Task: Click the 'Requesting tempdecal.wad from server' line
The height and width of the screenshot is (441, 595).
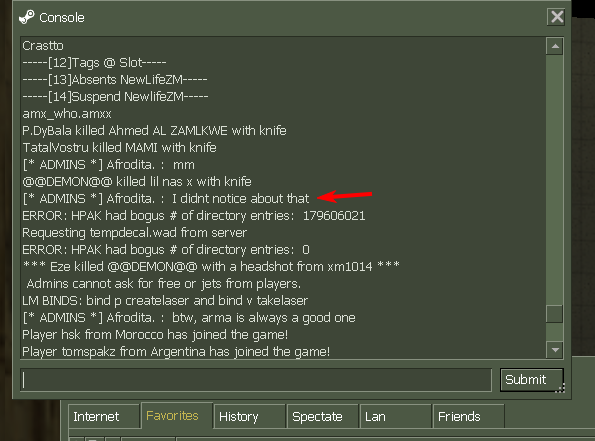Action: click(135, 232)
